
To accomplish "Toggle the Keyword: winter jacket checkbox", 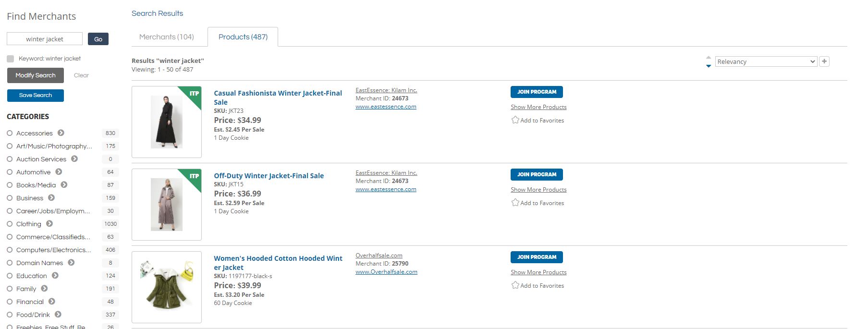I will [x=11, y=59].
